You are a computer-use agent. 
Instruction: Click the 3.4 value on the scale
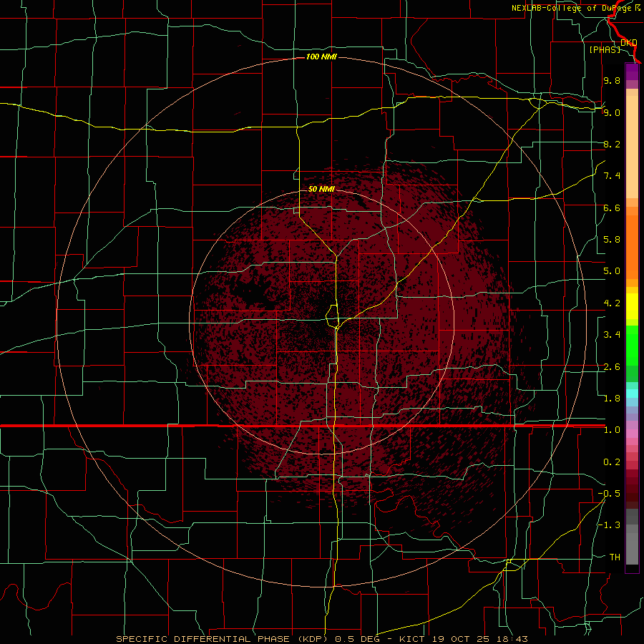pos(612,335)
